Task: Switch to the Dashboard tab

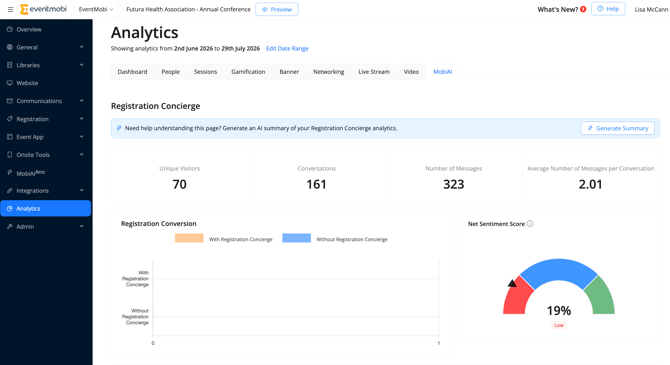Action: pos(132,72)
